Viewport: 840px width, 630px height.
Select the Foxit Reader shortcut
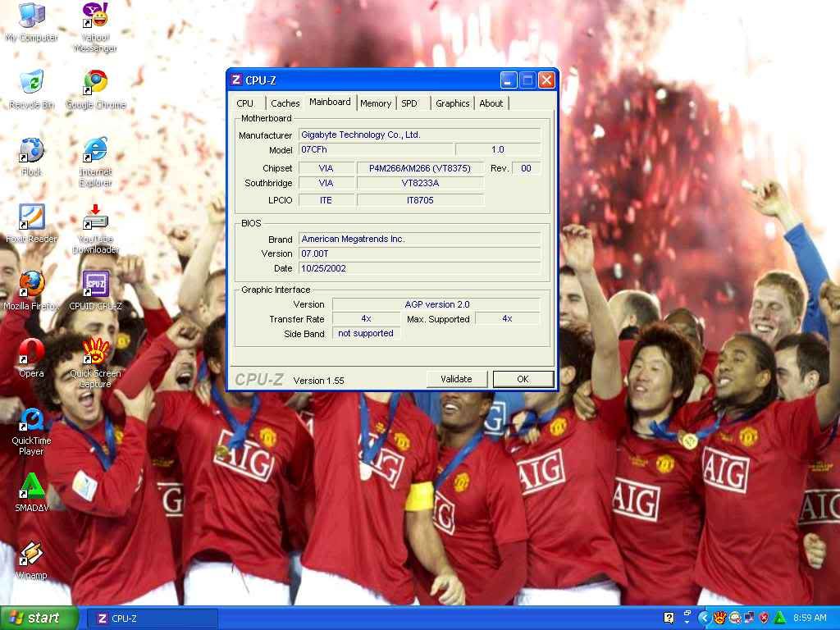pyautogui.click(x=31, y=224)
